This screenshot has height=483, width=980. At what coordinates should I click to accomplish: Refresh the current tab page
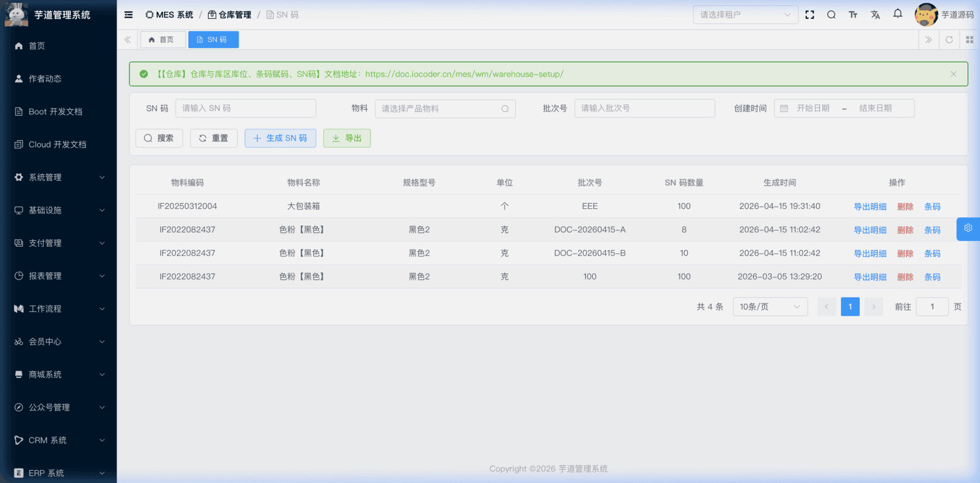949,40
